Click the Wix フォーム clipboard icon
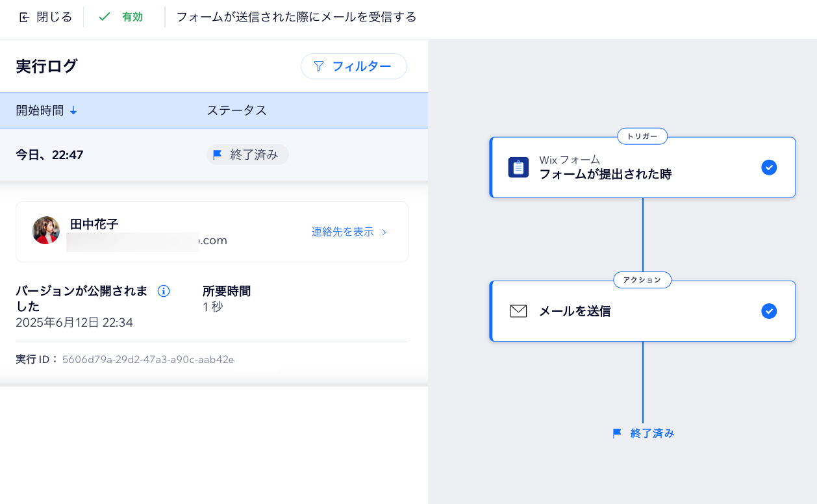Viewport: 817px width, 504px height. 518,168
